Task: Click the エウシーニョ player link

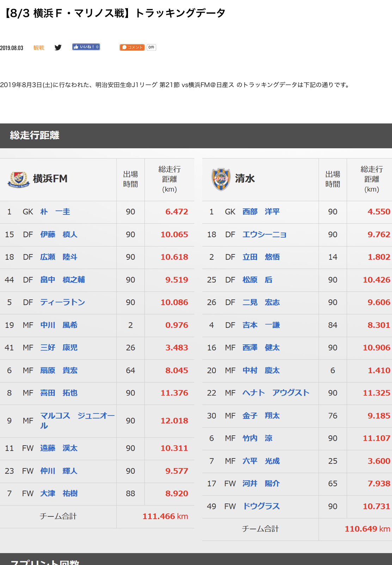Action: (264, 235)
